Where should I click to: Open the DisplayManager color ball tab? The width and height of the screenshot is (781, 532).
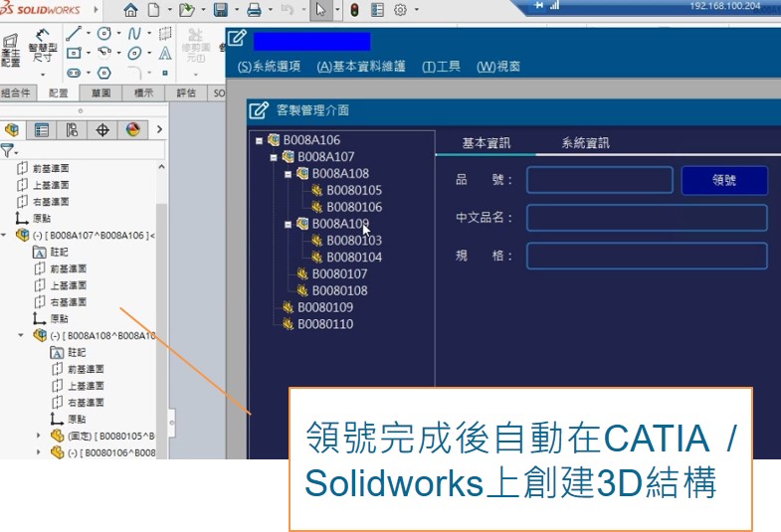133,130
